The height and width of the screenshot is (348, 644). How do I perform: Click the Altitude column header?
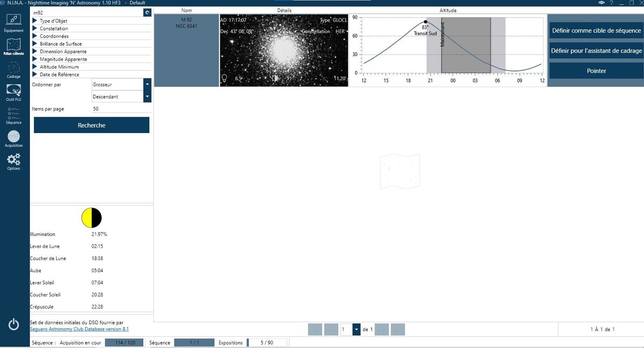[x=448, y=10]
